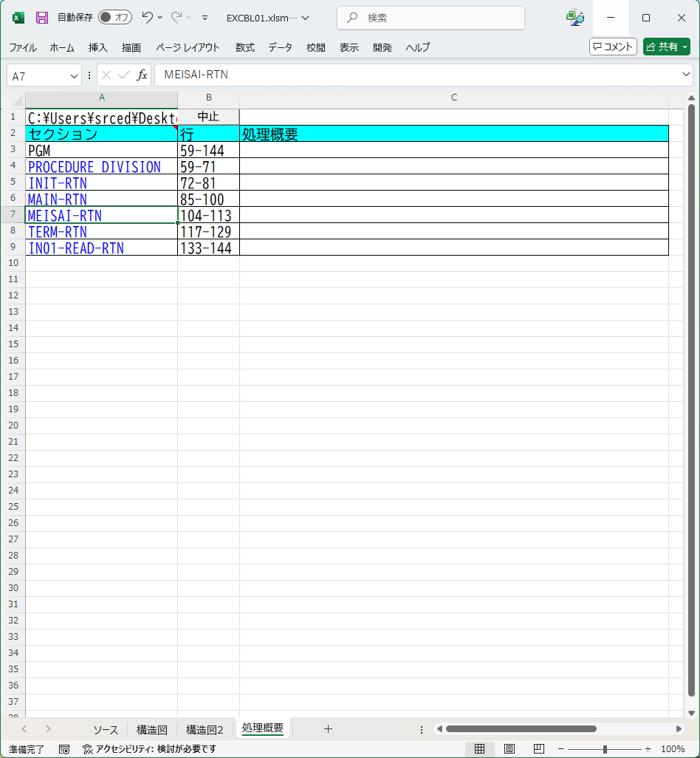Click Normal view grid icon in status bar
The image size is (700, 758).
pyautogui.click(x=479, y=748)
